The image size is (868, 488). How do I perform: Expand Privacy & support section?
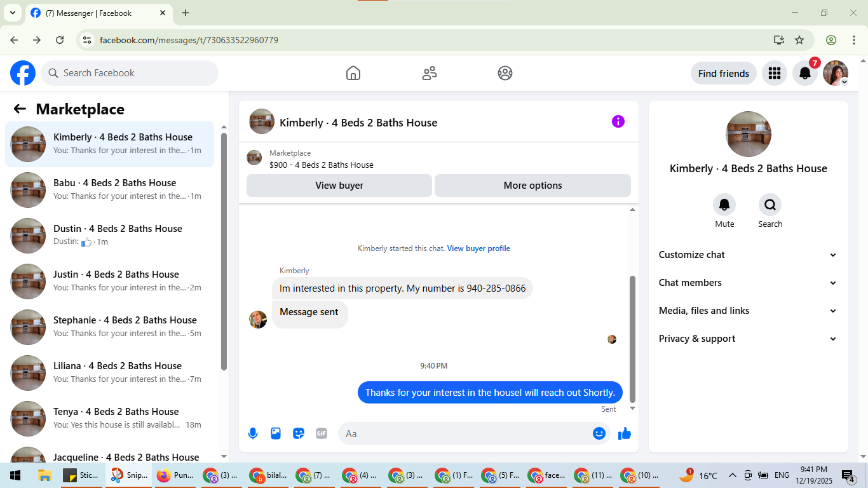pos(748,339)
